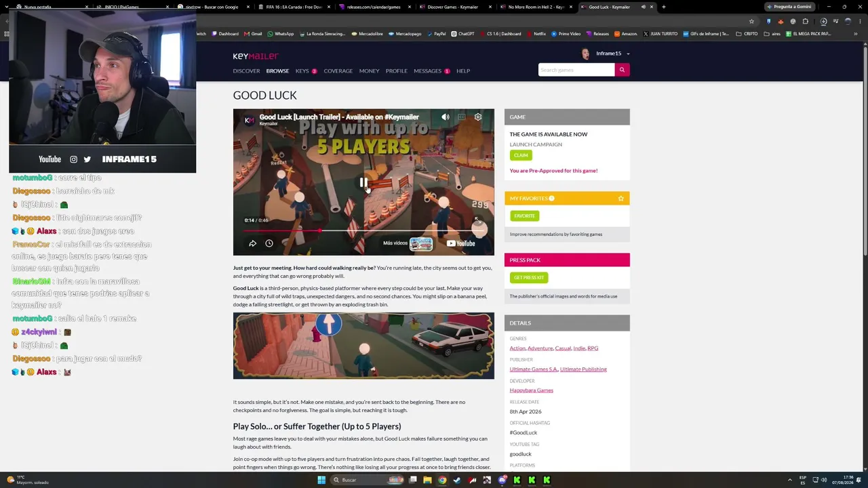Open the RPG genre link

(593, 348)
